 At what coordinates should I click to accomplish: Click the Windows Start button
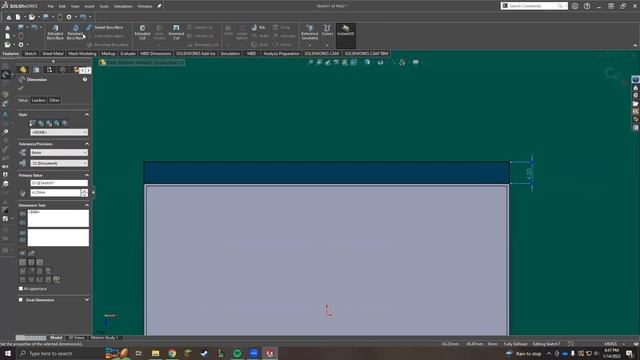[x=8, y=353]
